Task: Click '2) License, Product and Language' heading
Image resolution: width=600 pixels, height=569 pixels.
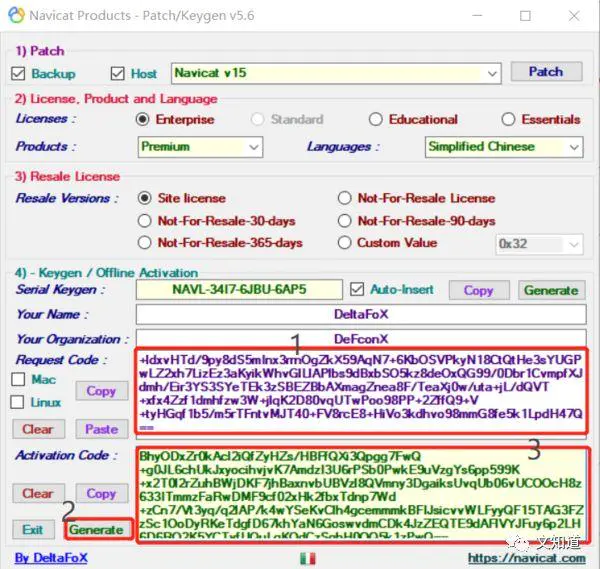Action: (x=116, y=99)
